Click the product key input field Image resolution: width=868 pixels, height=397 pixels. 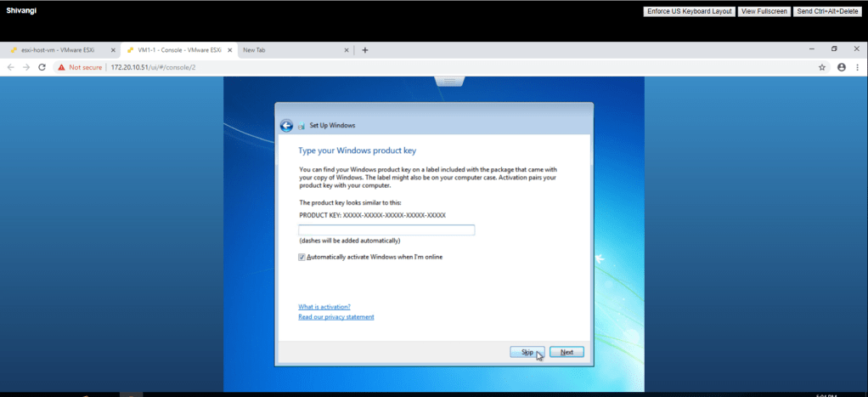point(386,230)
